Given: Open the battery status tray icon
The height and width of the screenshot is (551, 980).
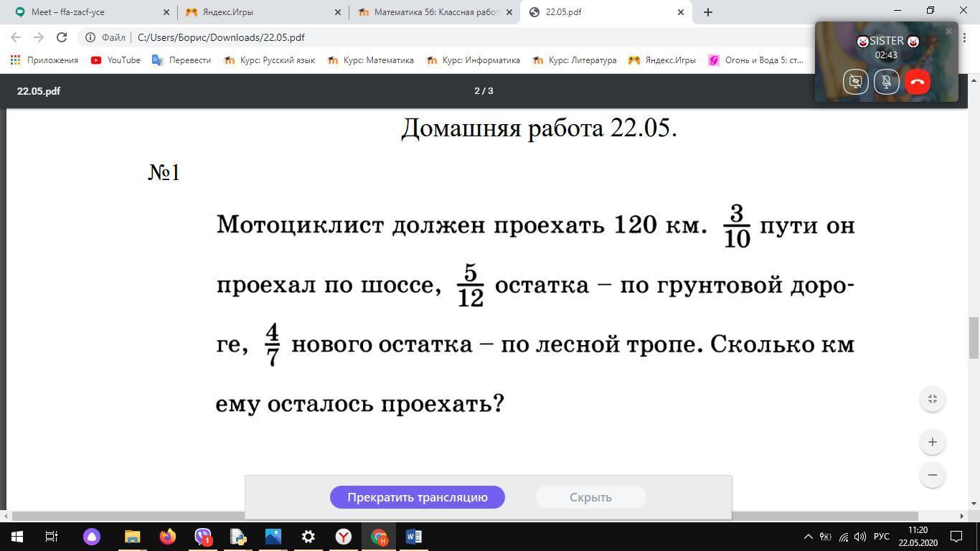Looking at the screenshot, I should coord(826,537).
